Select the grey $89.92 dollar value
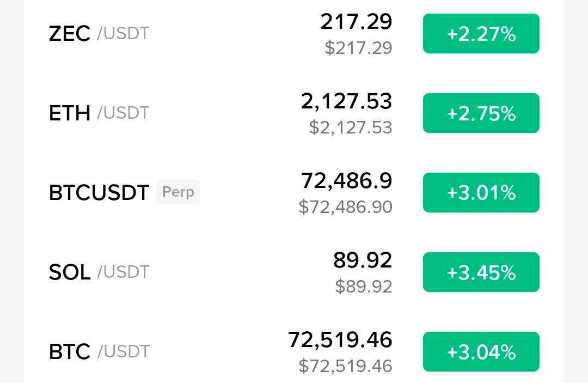This screenshot has width=588, height=383. 364,287
